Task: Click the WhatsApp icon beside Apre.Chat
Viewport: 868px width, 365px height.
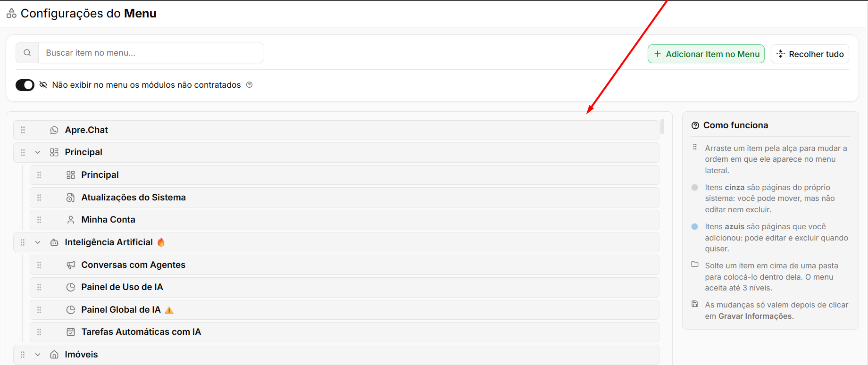Action: pyautogui.click(x=54, y=130)
